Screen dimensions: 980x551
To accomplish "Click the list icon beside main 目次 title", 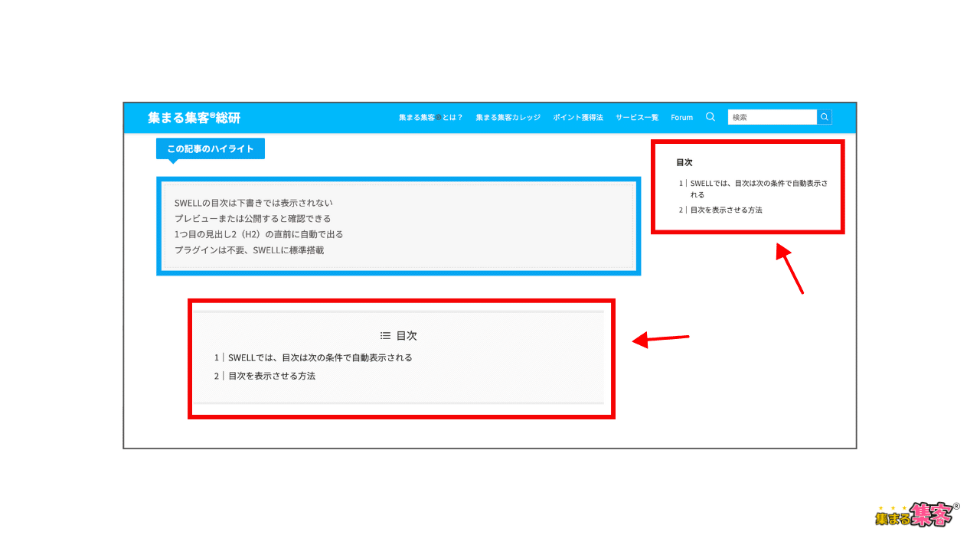I will click(x=386, y=335).
